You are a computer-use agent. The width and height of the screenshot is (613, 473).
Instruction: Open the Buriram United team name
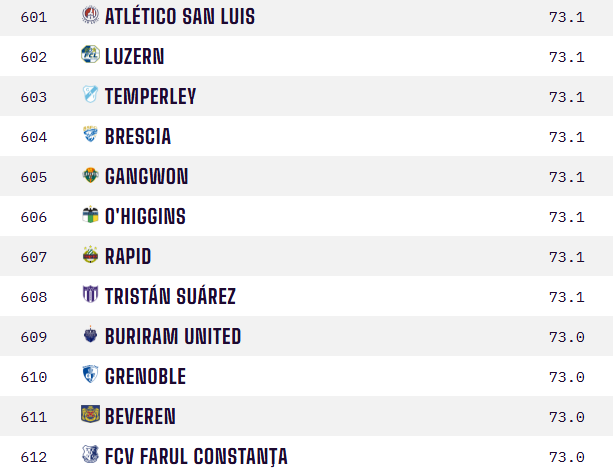pos(172,337)
